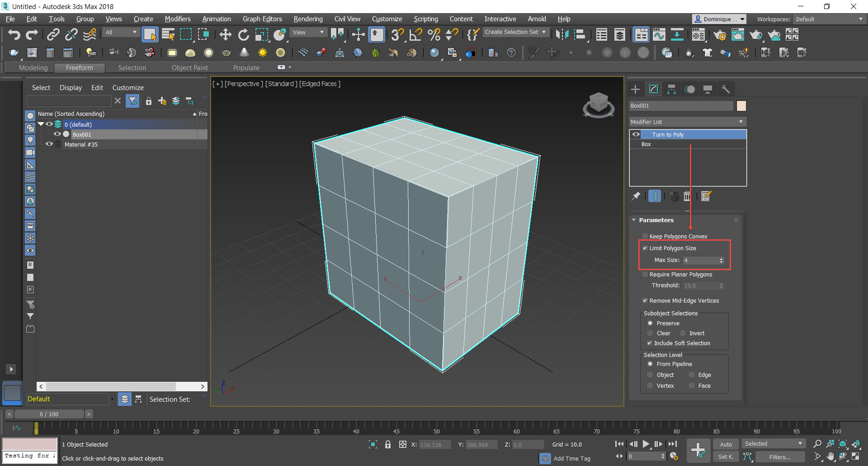Open the Rendering menu
Viewport: 868px width, 466px height.
pos(308,19)
